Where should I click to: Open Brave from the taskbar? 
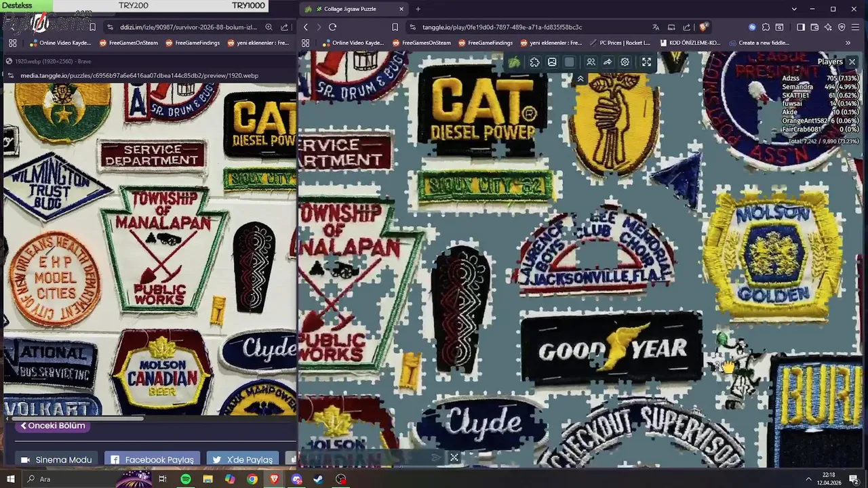[275, 479]
